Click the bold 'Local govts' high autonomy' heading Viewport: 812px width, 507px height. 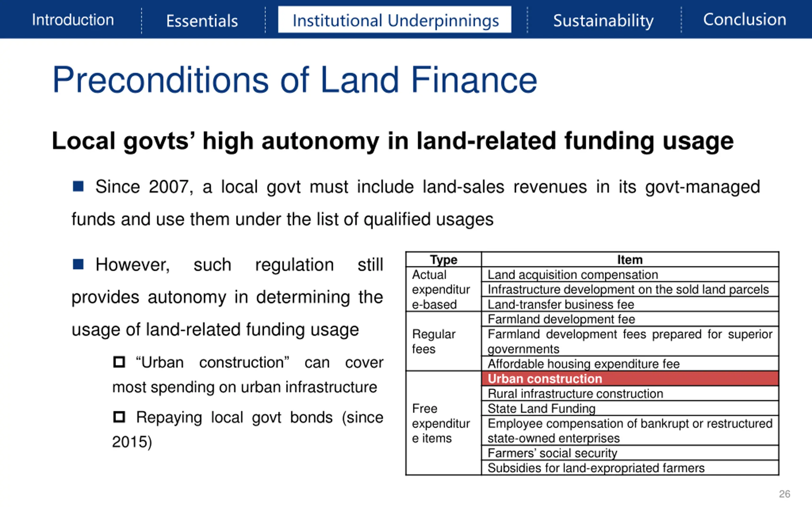tap(392, 141)
